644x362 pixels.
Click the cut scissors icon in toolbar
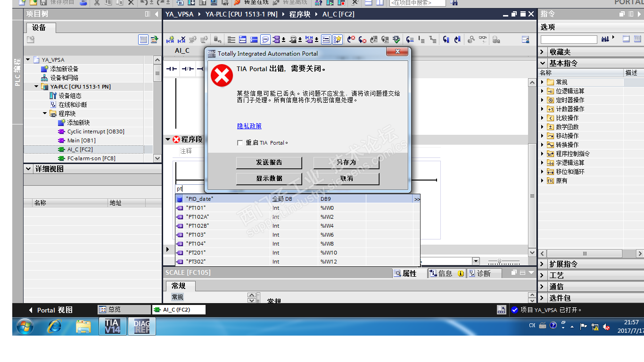click(x=97, y=2)
